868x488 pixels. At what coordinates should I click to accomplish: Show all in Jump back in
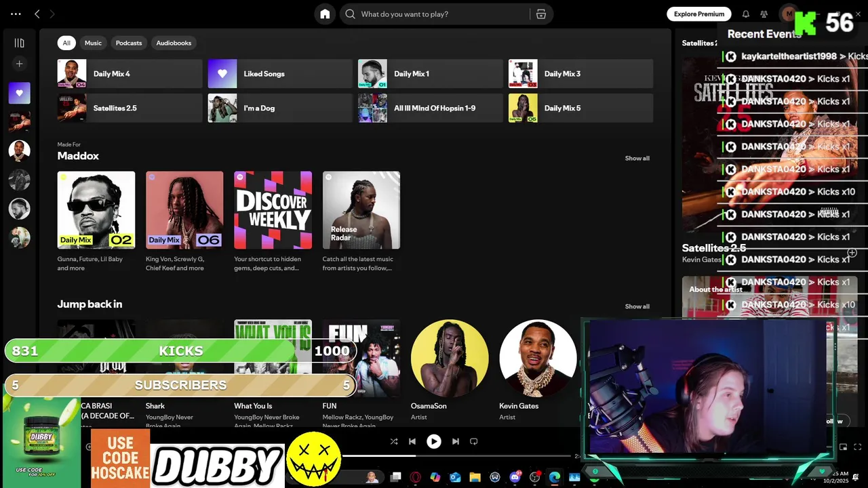pyautogui.click(x=637, y=306)
